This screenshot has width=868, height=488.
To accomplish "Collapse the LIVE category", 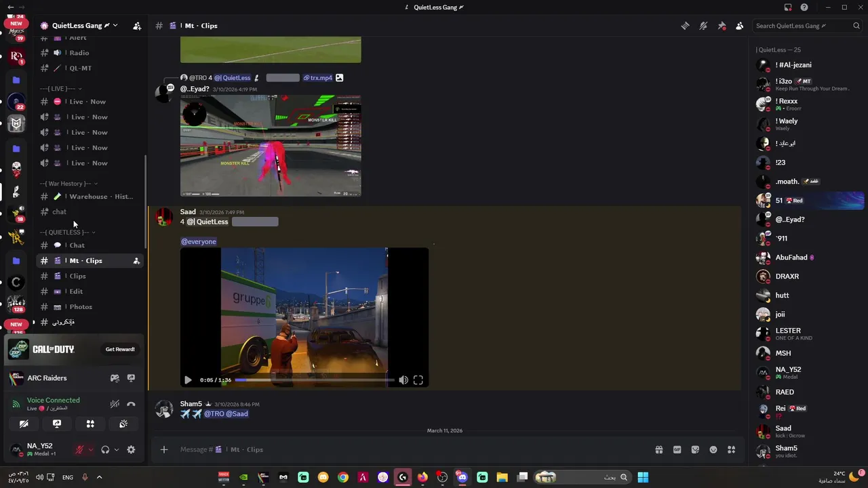I will [61, 89].
